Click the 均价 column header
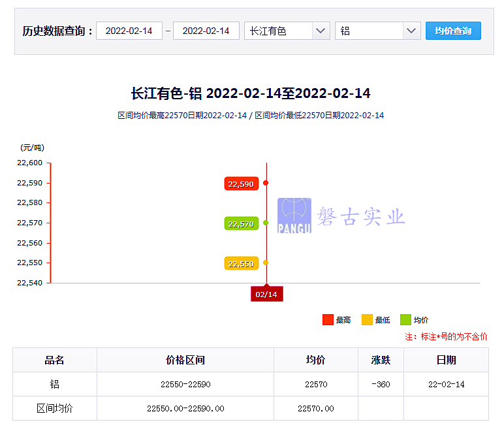 click(x=316, y=360)
